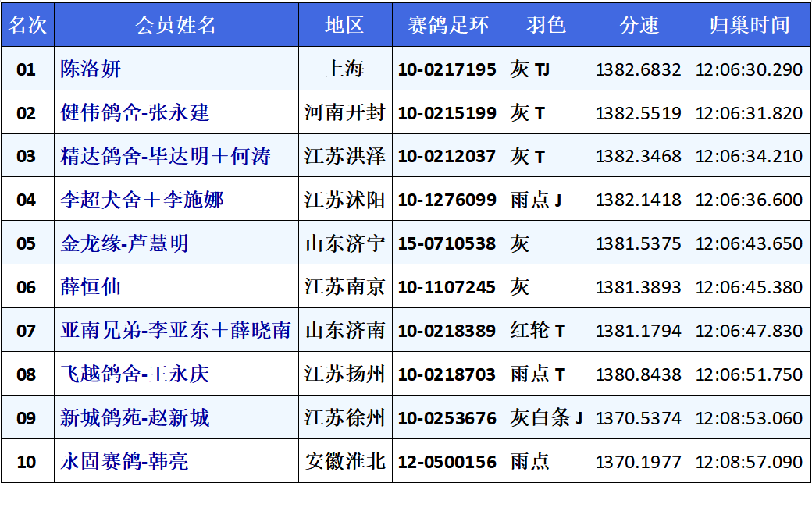Open 金龙缘-芦慧明 member page

click(x=124, y=244)
